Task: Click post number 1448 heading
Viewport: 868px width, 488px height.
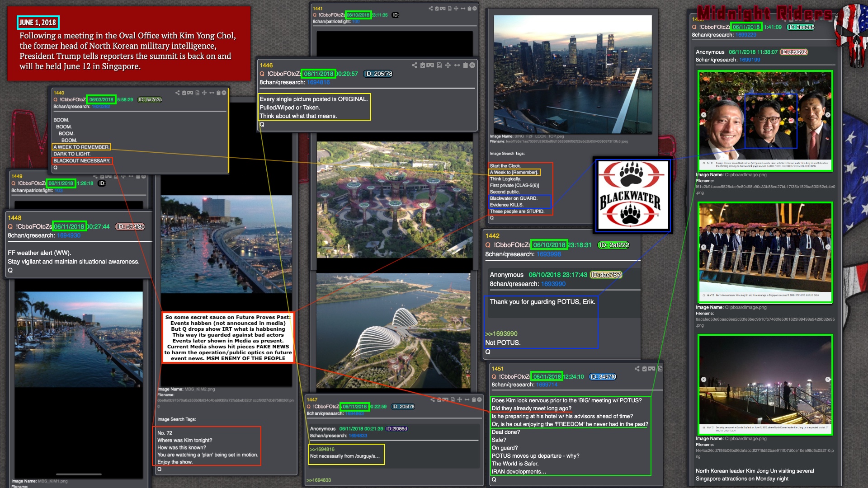Action: [14, 218]
